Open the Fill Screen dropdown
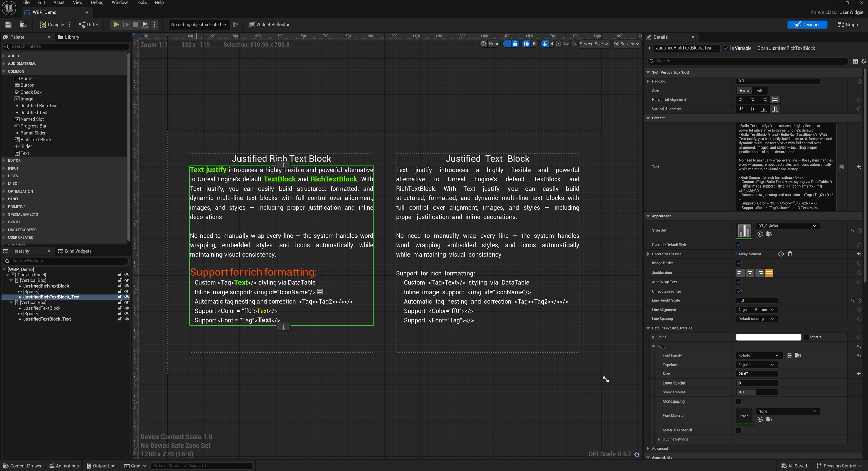 626,44
